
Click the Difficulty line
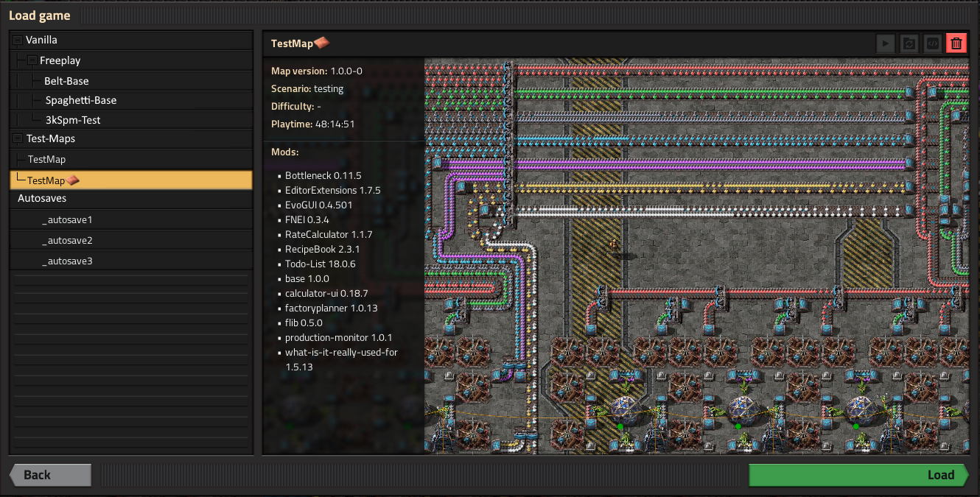[296, 106]
